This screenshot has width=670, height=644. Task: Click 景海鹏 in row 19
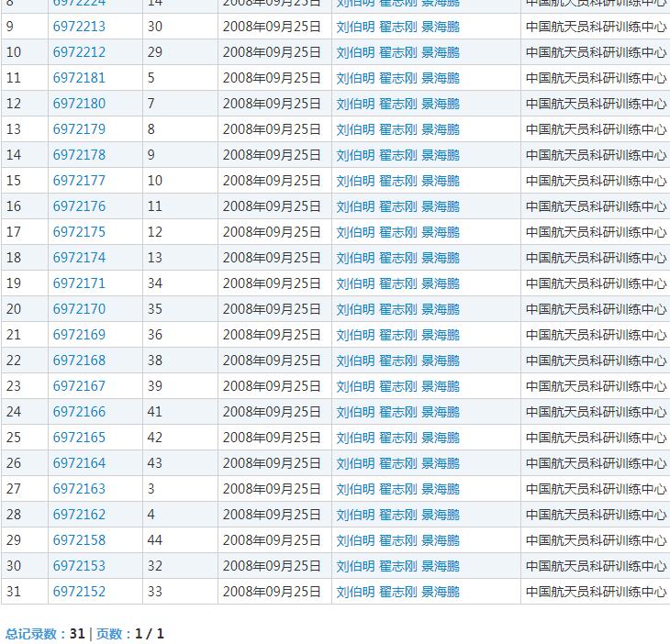point(441,283)
